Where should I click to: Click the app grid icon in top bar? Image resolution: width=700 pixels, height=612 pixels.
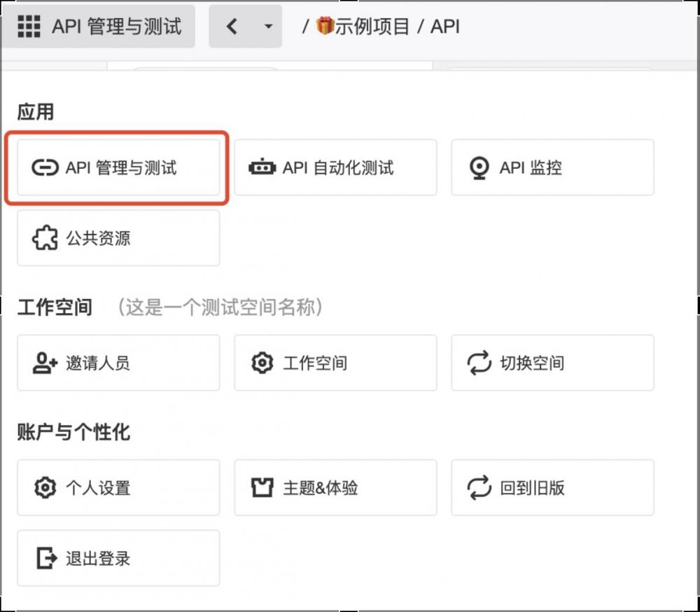(x=29, y=27)
